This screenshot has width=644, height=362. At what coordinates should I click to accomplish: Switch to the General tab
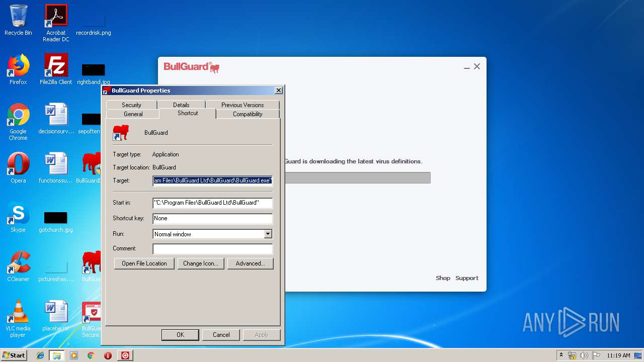click(x=133, y=114)
